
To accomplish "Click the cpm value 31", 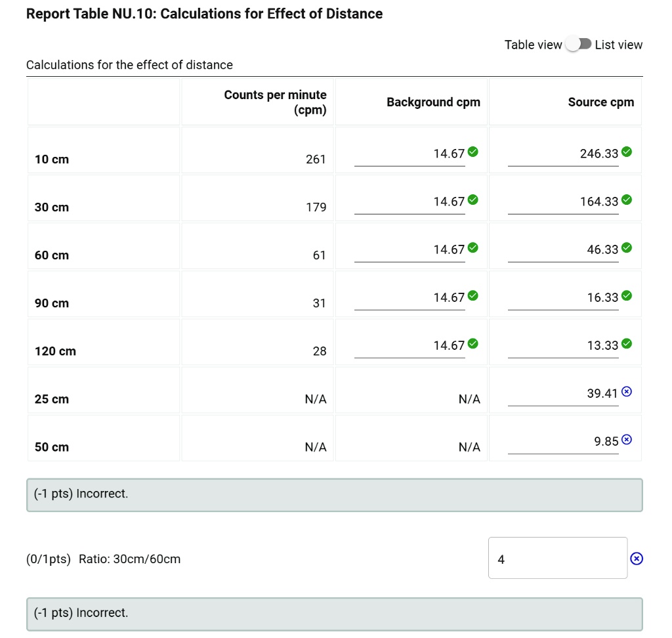I will click(320, 303).
